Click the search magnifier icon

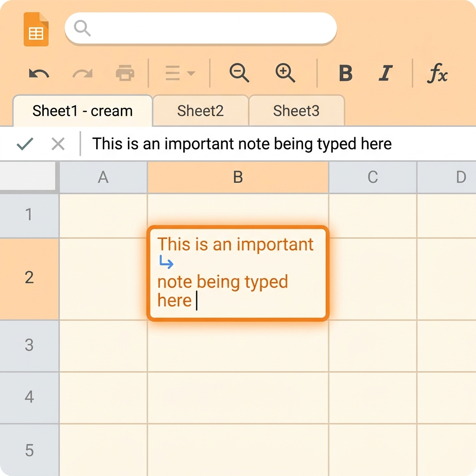pyautogui.click(x=82, y=28)
